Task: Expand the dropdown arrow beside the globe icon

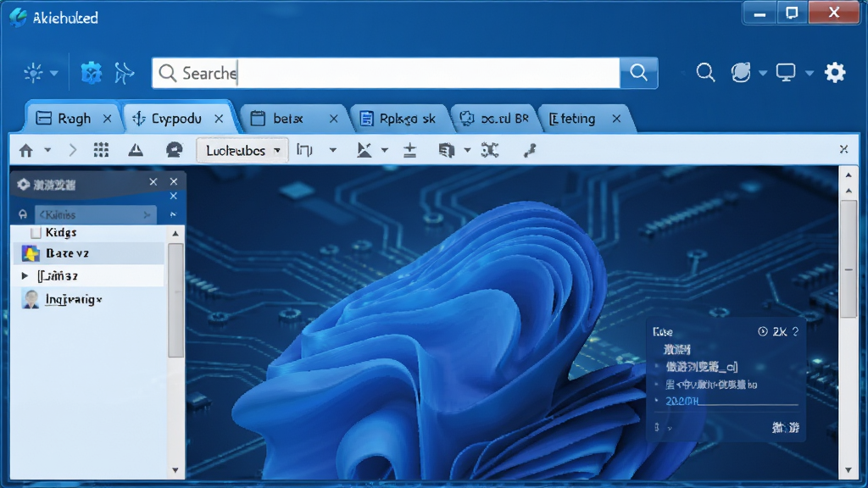Action: (x=763, y=73)
